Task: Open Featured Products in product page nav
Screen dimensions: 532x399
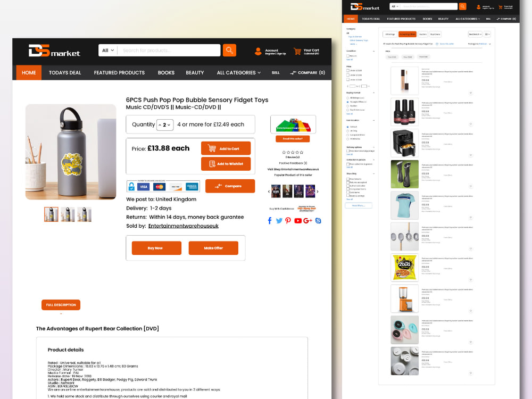Action: (x=119, y=72)
